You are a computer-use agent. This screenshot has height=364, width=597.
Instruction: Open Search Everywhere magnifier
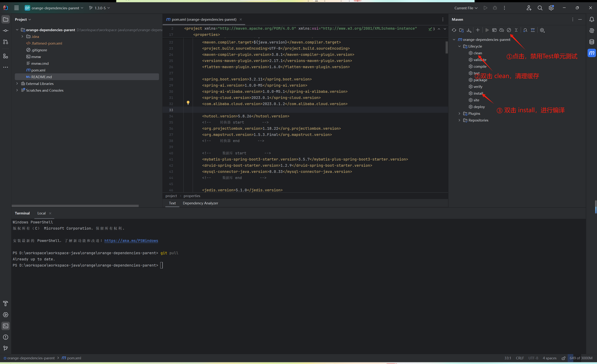coord(540,8)
